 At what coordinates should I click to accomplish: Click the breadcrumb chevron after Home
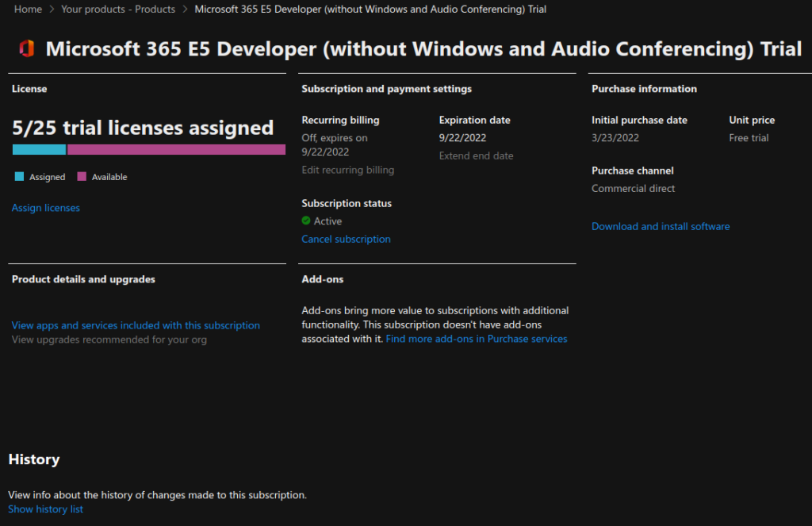pos(52,10)
